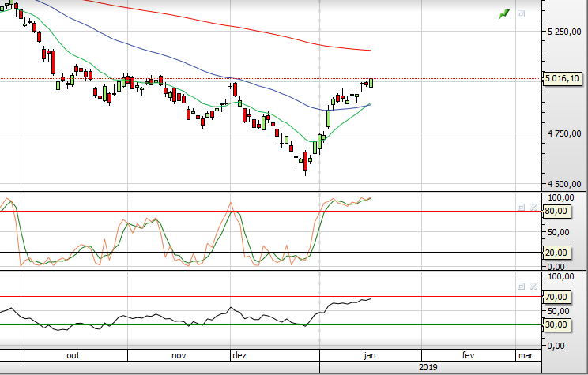Click the 'out' month on time axis
The image size is (588, 375).
point(73,355)
